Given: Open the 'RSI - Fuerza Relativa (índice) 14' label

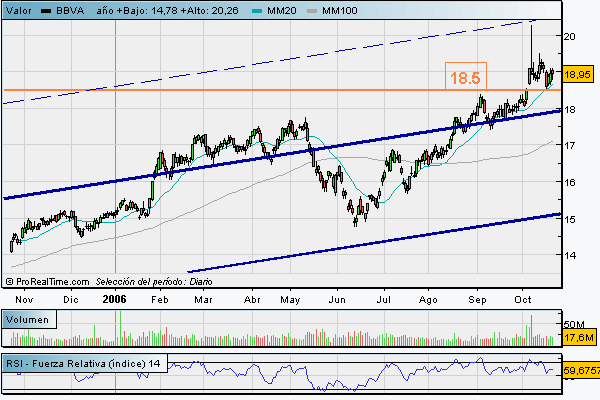Looking at the screenshot, I should click(85, 363).
